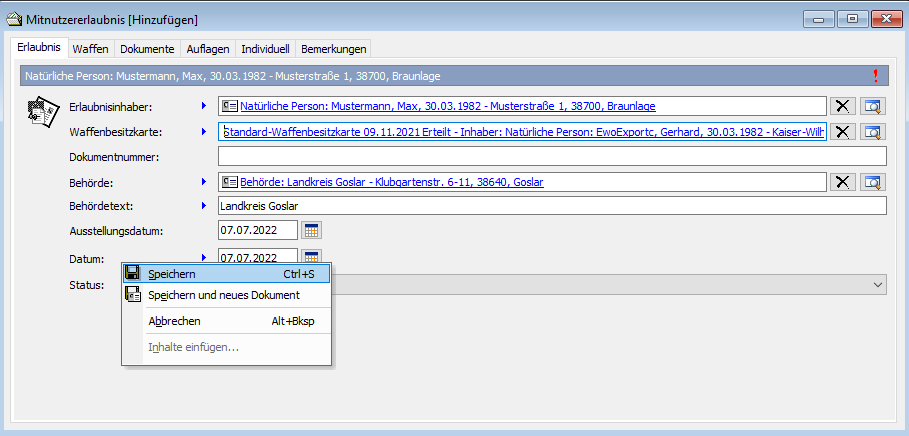
Task: Click the blue arrow beside Erlaubnisinhaber
Action: [x=204, y=105]
